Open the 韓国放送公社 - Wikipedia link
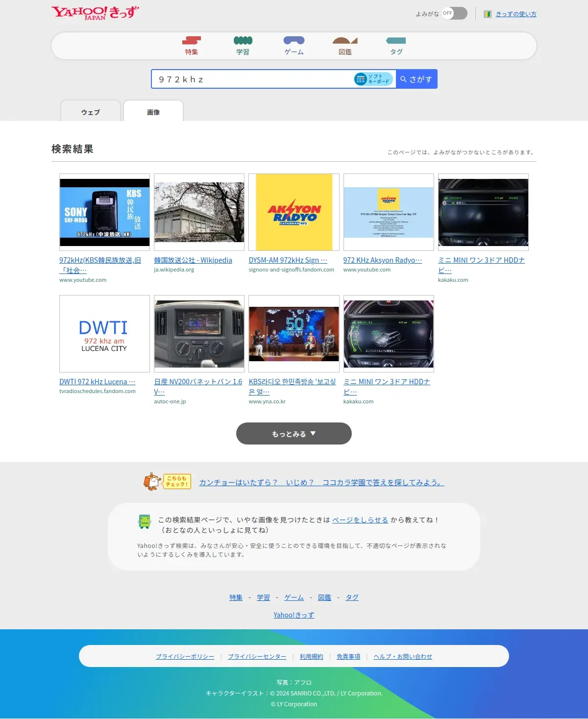Viewport: 588px width, 719px height. [x=193, y=260]
